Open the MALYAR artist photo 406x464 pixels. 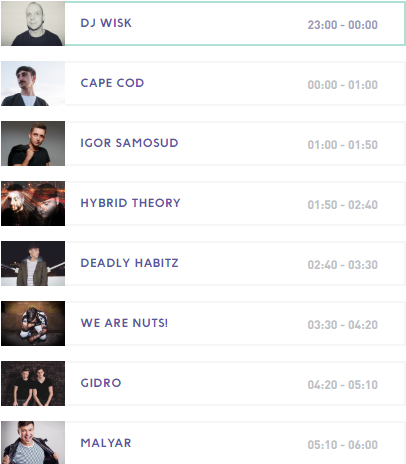(33, 443)
